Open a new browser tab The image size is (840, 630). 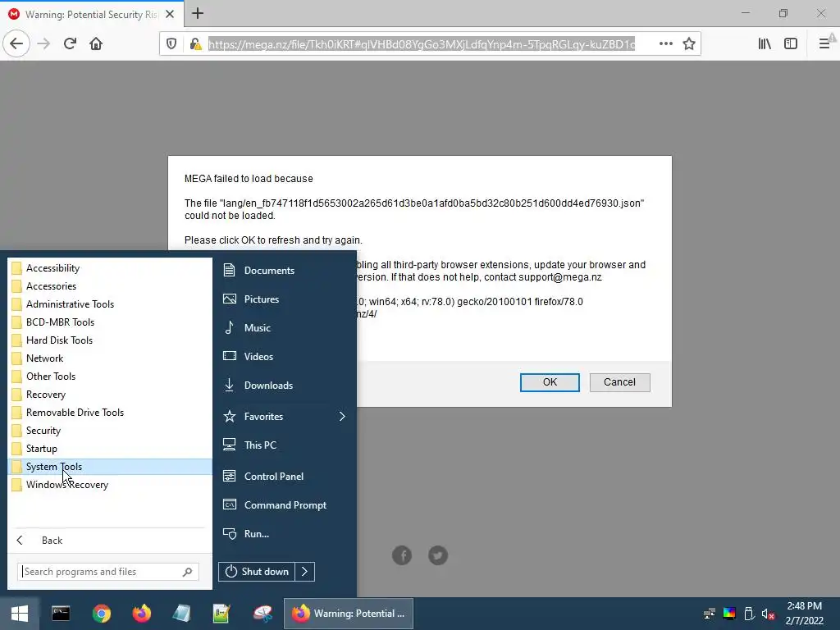(198, 13)
